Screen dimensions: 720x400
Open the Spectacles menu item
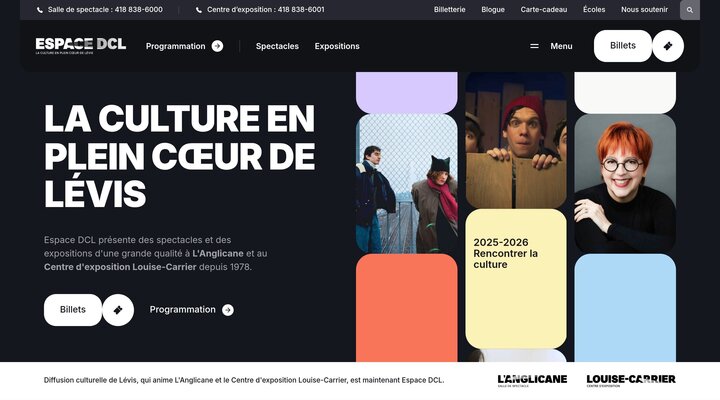[277, 46]
